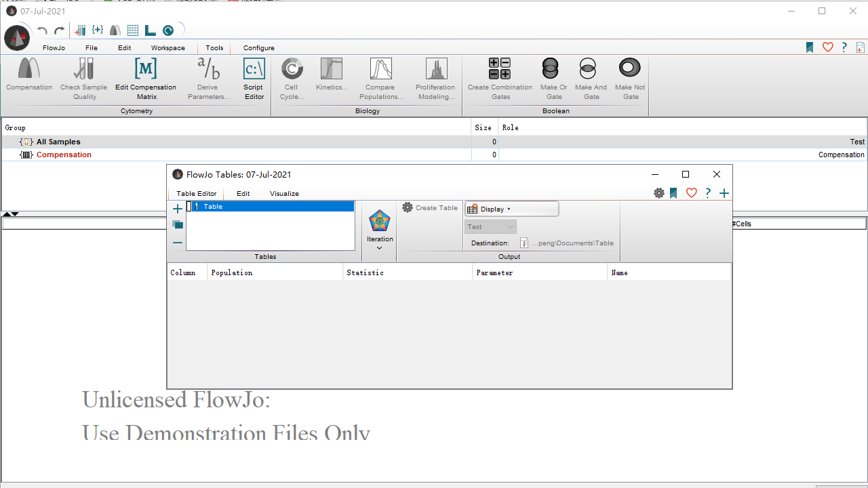
Task: Open the Cell Cycle analysis tool
Action: pos(292,75)
